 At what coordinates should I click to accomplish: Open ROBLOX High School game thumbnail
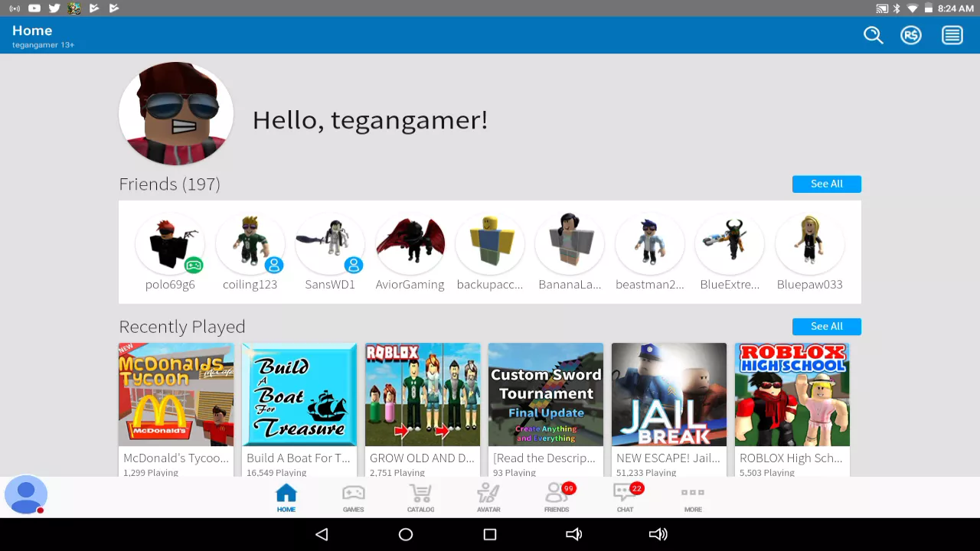792,394
